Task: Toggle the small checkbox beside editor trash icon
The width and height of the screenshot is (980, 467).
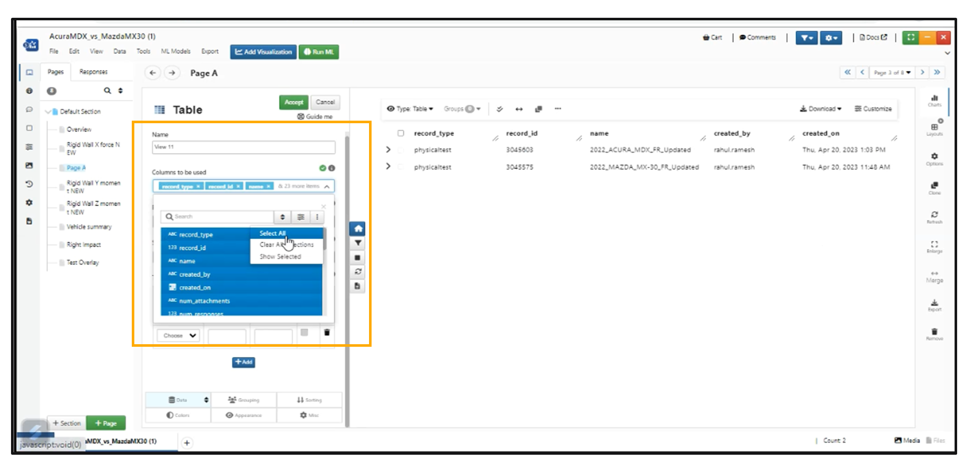Action: pos(304,332)
